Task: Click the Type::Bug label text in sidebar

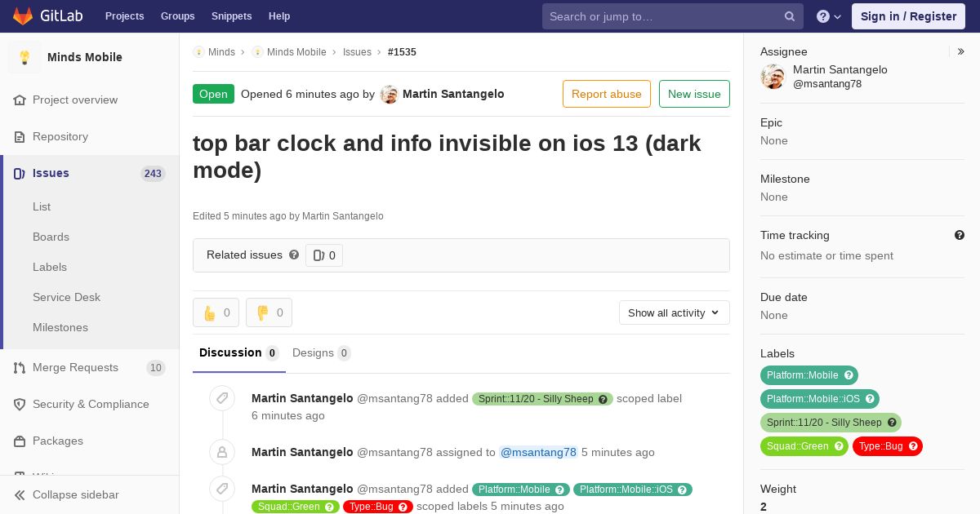Action: (x=881, y=446)
